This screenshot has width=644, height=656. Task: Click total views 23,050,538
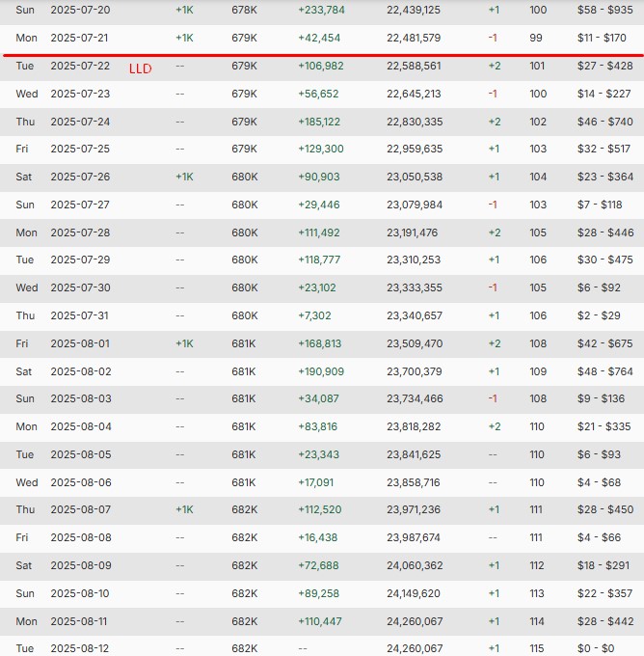tap(415, 177)
